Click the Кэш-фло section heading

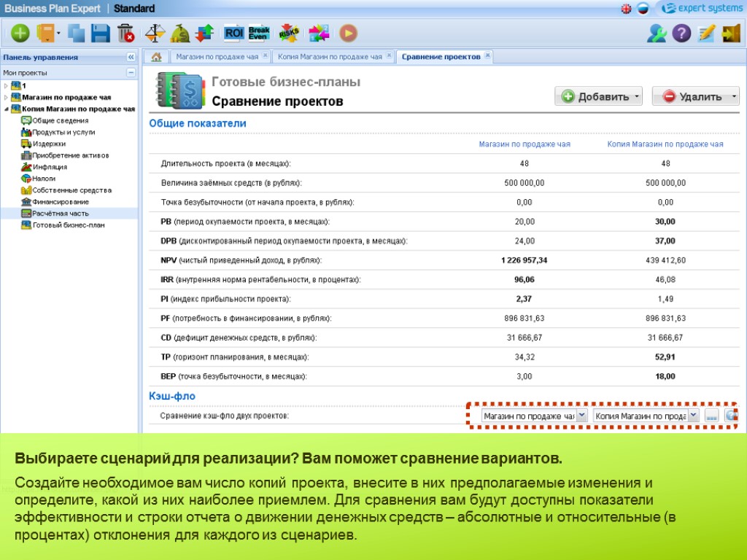pos(172,396)
